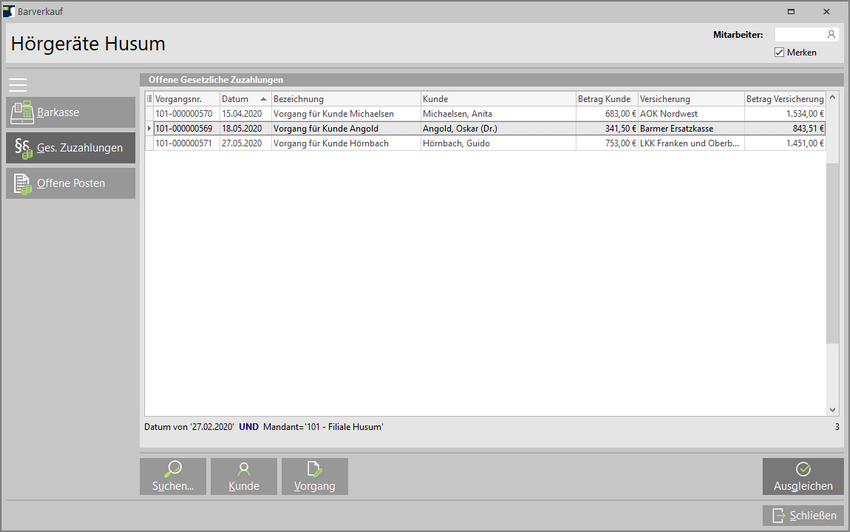The height and width of the screenshot is (532, 850).
Task: Click the row indicator arrow for Angold
Action: [x=150, y=129]
